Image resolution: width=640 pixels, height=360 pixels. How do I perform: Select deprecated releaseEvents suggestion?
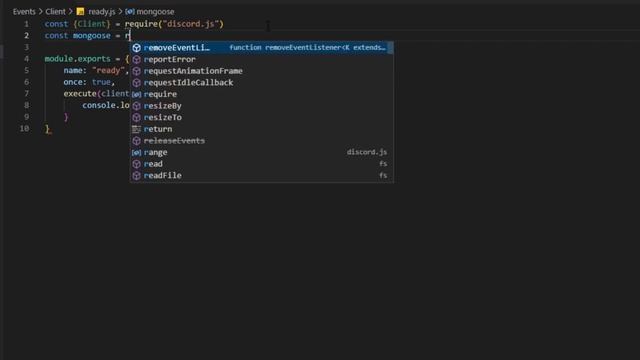tap(262, 141)
